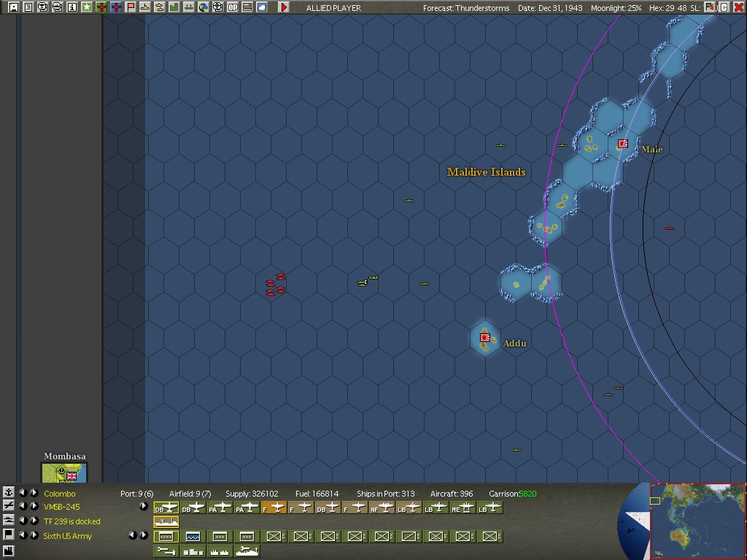Open the VMSB-245 air unit link
The image size is (747, 560).
(x=61, y=507)
